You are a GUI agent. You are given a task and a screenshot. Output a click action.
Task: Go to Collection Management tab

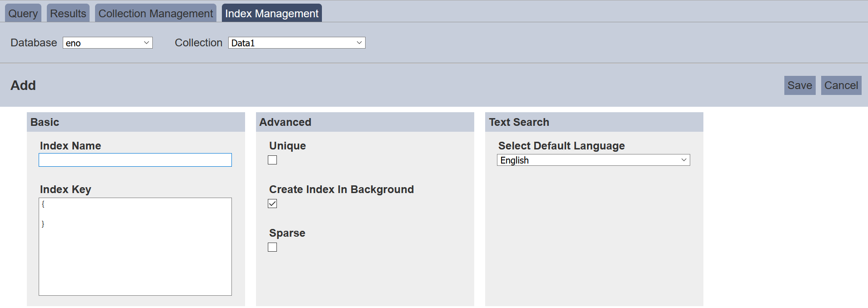(156, 13)
